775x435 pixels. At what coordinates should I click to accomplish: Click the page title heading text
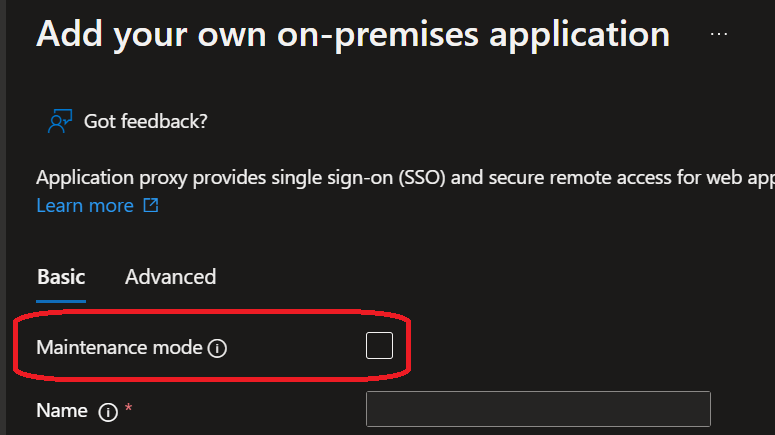click(x=352, y=34)
